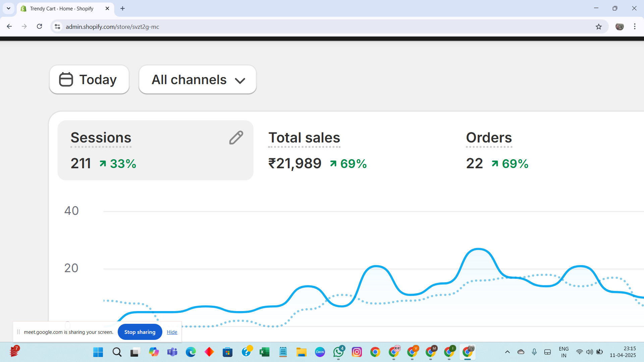The height and width of the screenshot is (362, 644).
Task: Click the Chrome profile avatar
Action: 620,26
